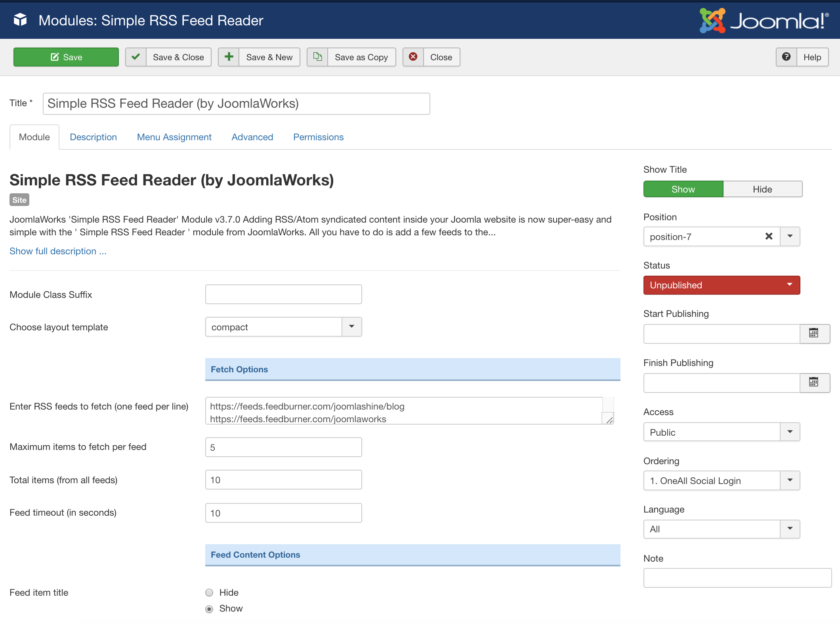Open the Menu Assignment tab
The height and width of the screenshot is (625, 840).
[174, 137]
